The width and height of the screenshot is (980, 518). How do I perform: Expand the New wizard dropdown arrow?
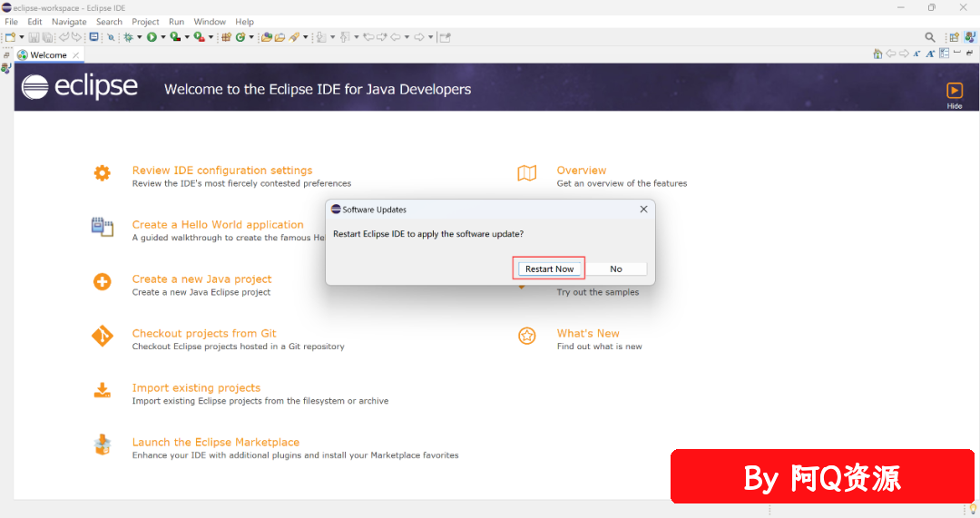(x=21, y=37)
